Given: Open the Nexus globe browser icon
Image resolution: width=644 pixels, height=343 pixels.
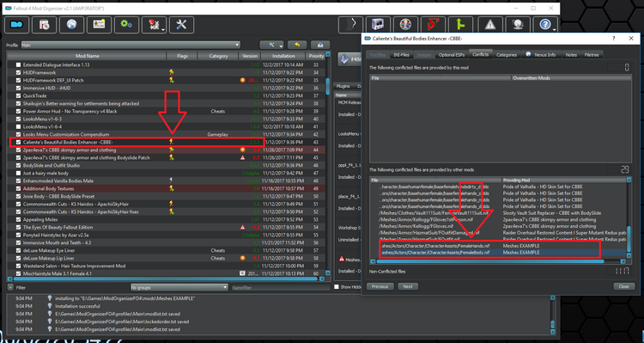Looking at the screenshot, I should click(x=71, y=25).
